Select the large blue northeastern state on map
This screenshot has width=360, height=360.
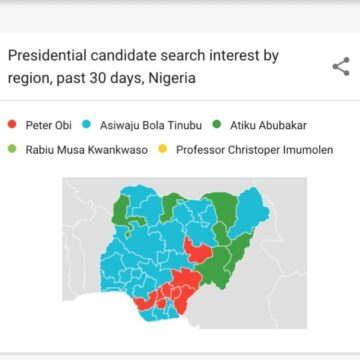(x=251, y=212)
